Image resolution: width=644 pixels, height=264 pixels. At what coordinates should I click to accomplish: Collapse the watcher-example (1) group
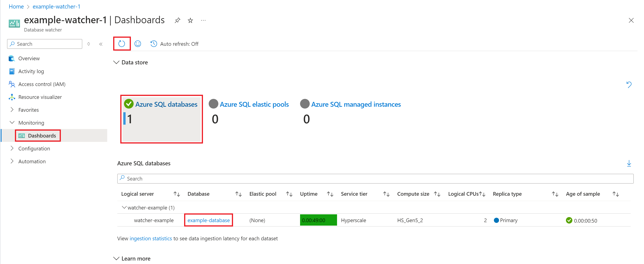(x=124, y=207)
